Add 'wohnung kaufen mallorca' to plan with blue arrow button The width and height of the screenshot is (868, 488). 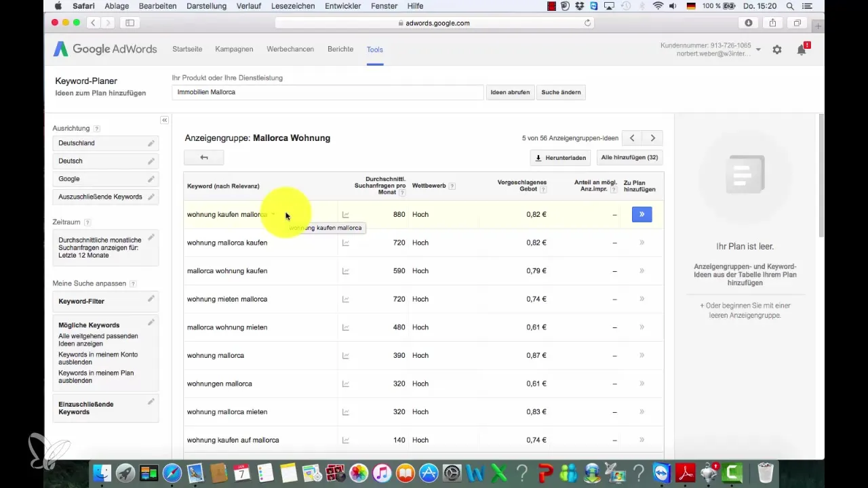click(x=642, y=214)
